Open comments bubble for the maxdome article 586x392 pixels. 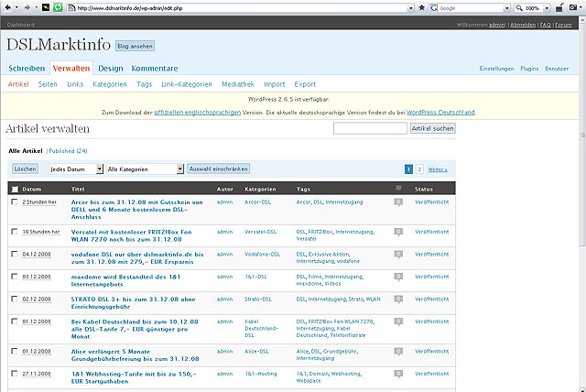(398, 278)
